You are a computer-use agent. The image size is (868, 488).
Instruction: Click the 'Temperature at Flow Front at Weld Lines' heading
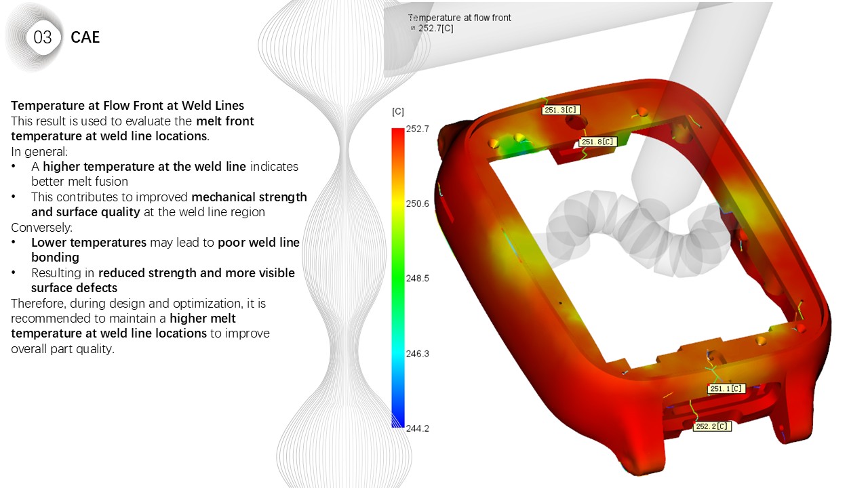coord(127,106)
